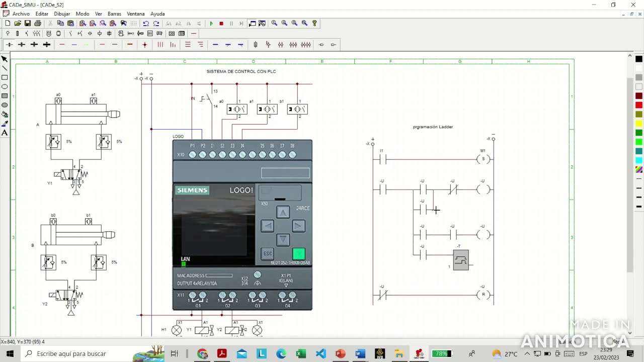The height and width of the screenshot is (362, 644).
Task: Pick the yellow color swatch
Action: tap(639, 123)
